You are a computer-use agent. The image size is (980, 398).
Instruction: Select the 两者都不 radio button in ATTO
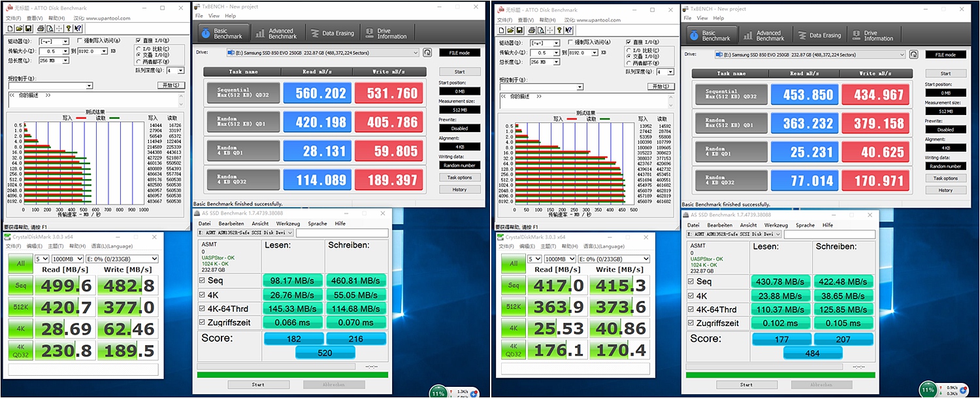pos(138,62)
